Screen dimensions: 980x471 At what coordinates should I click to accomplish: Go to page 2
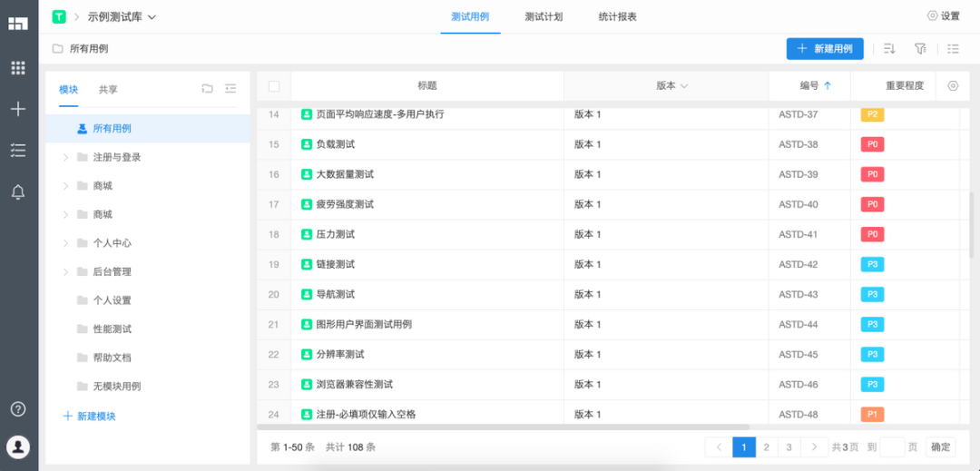pos(766,447)
